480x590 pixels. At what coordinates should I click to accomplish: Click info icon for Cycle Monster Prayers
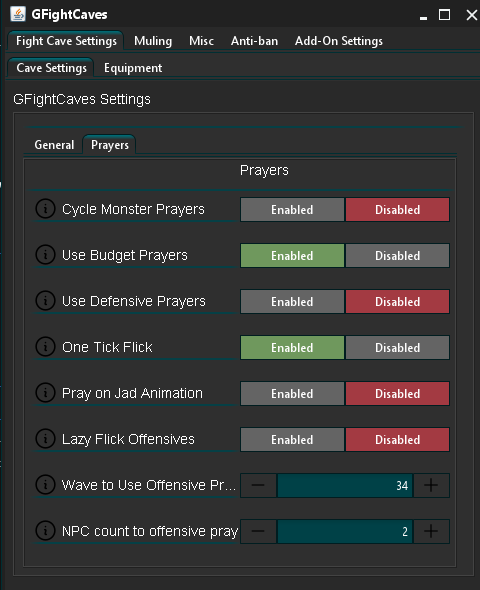pyautogui.click(x=45, y=208)
